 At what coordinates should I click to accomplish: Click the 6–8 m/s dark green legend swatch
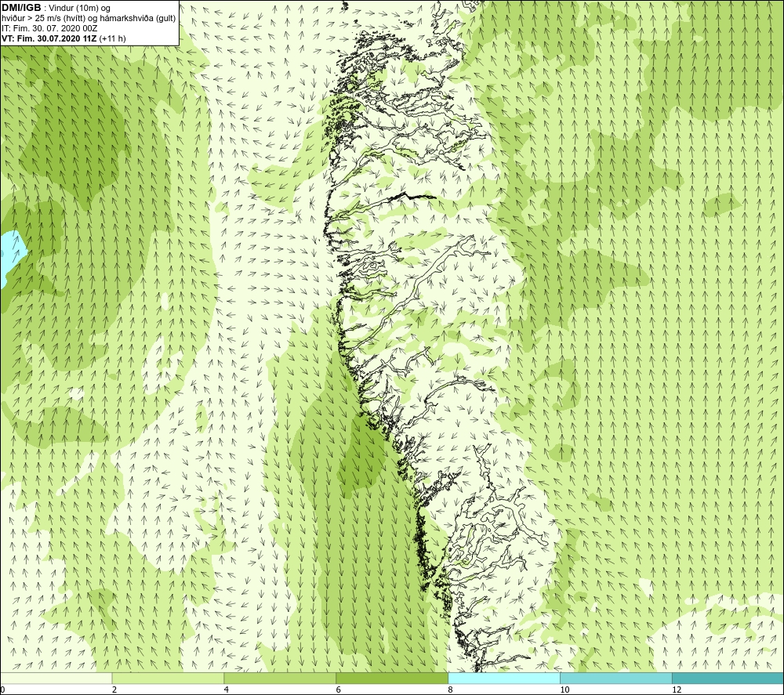[392, 678]
